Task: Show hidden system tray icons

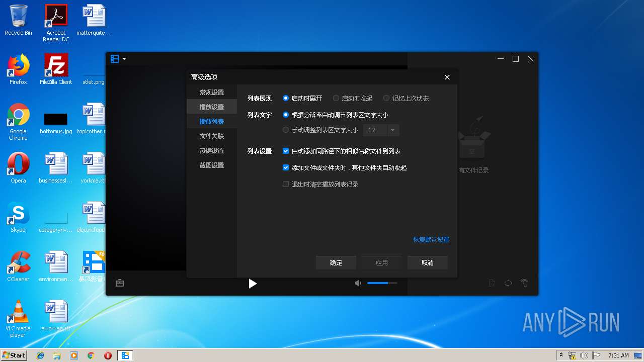Action: 561,355
